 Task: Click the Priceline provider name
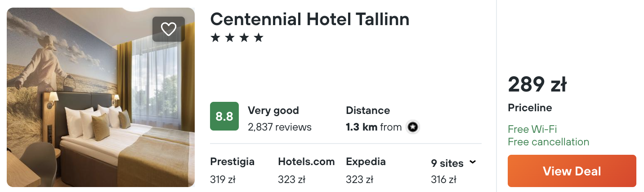tap(530, 108)
